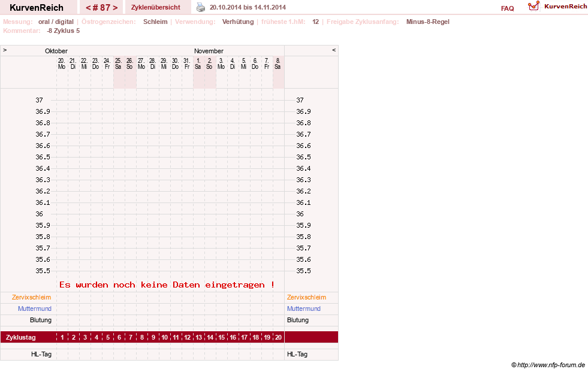Open the nfp-forum.de copyright link
588x372 pixels.
point(548,365)
